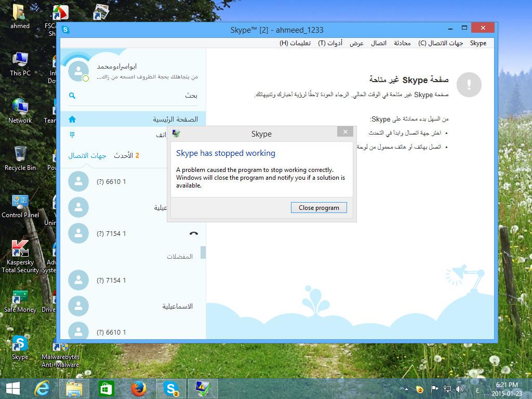
Task: Open the dial pad icon in the sidebar
Action: [x=72, y=135]
